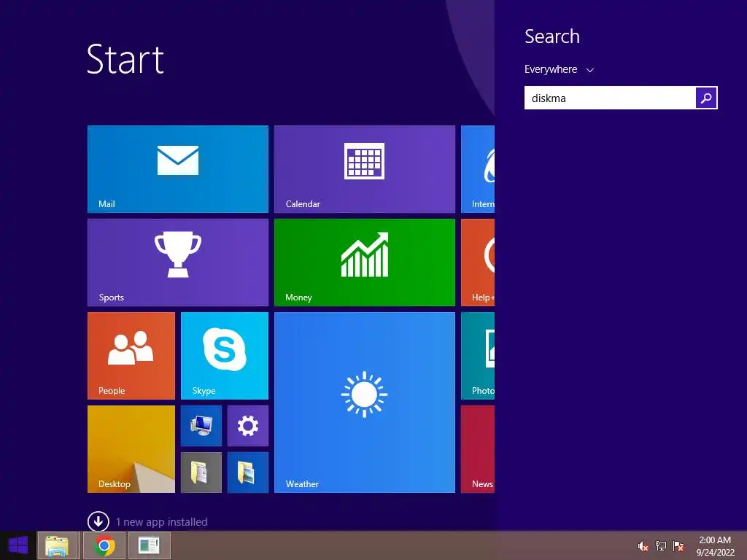This screenshot has width=747, height=560.
Task: Launch the Internet Explorer tile
Action: pyautogui.click(x=478, y=169)
